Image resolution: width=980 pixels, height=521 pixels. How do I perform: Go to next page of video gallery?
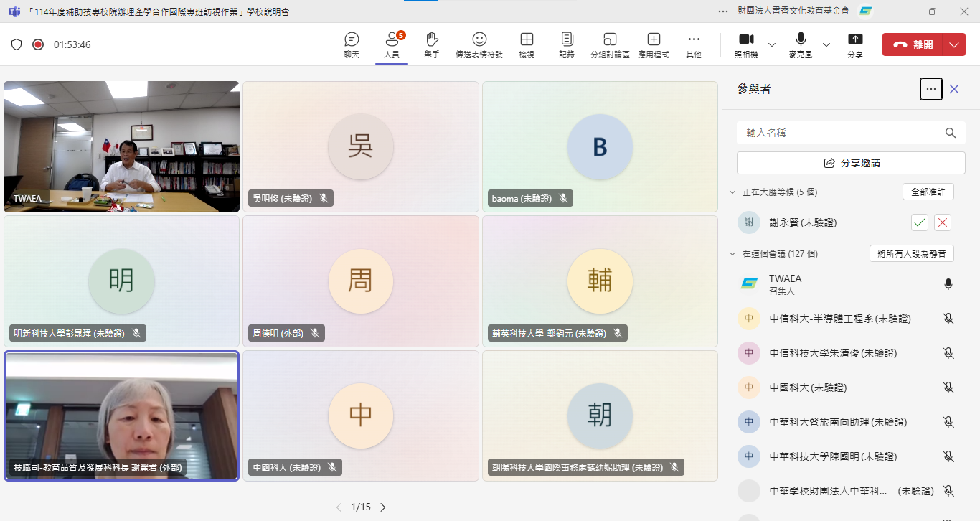coord(383,507)
